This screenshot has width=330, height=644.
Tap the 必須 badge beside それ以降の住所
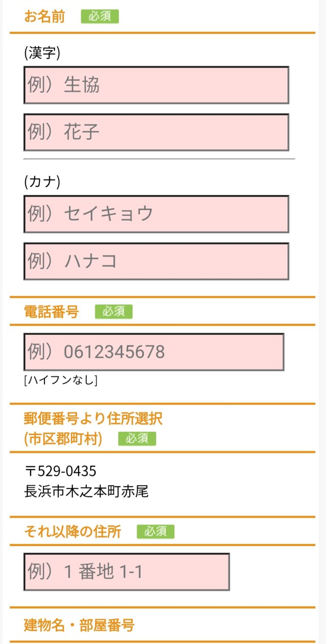click(x=155, y=531)
